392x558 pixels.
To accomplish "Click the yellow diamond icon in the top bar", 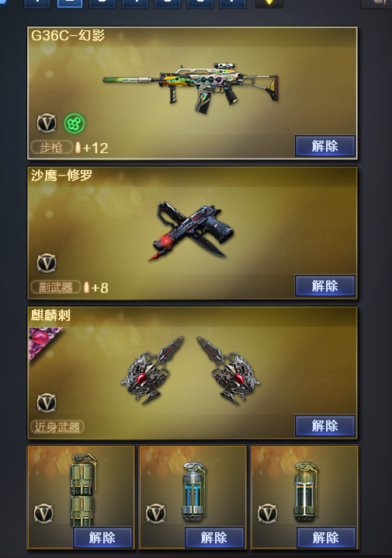I will tap(269, 3).
